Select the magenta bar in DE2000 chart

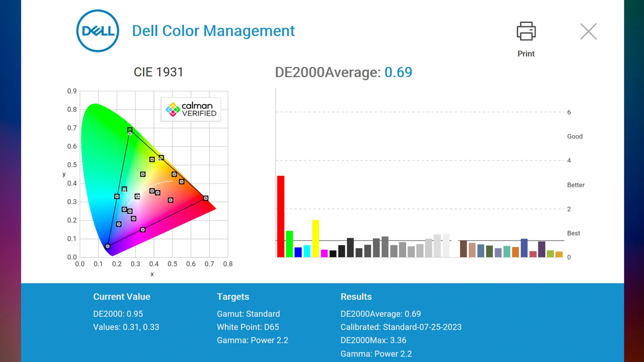tap(324, 253)
